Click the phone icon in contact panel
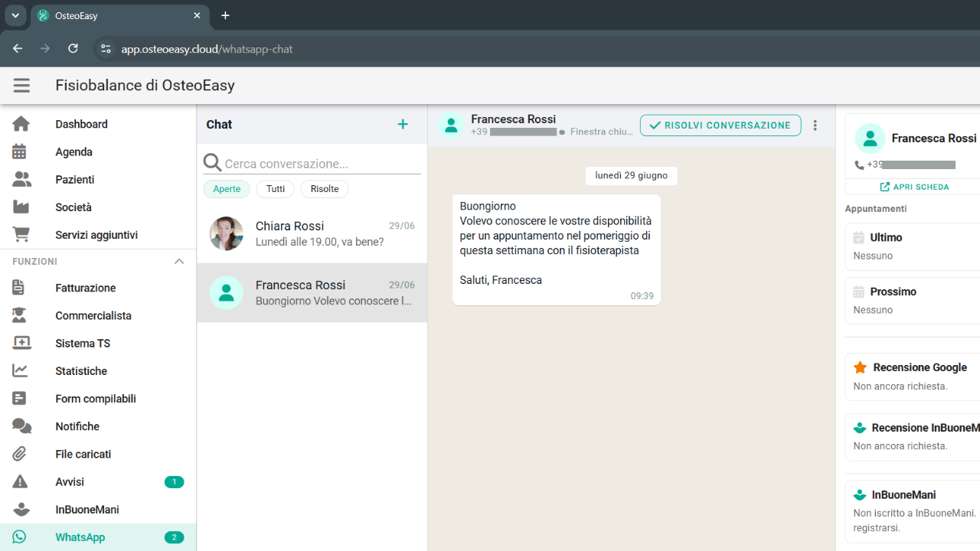The width and height of the screenshot is (980, 551). [x=859, y=165]
